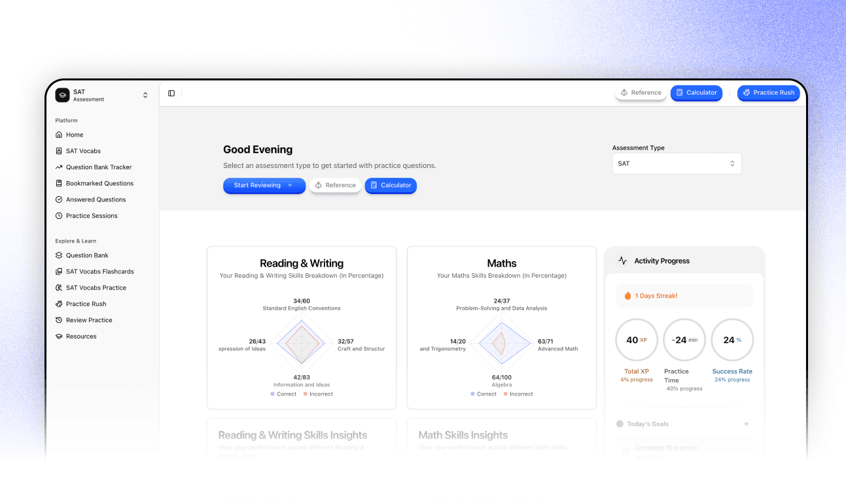Click Reference button below the greeting

[335, 186]
